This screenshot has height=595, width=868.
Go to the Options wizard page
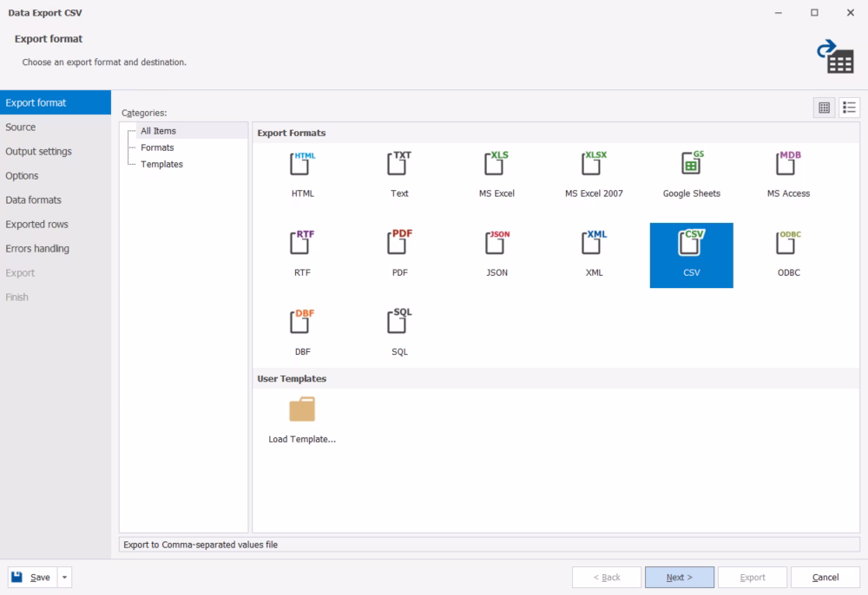coord(56,176)
